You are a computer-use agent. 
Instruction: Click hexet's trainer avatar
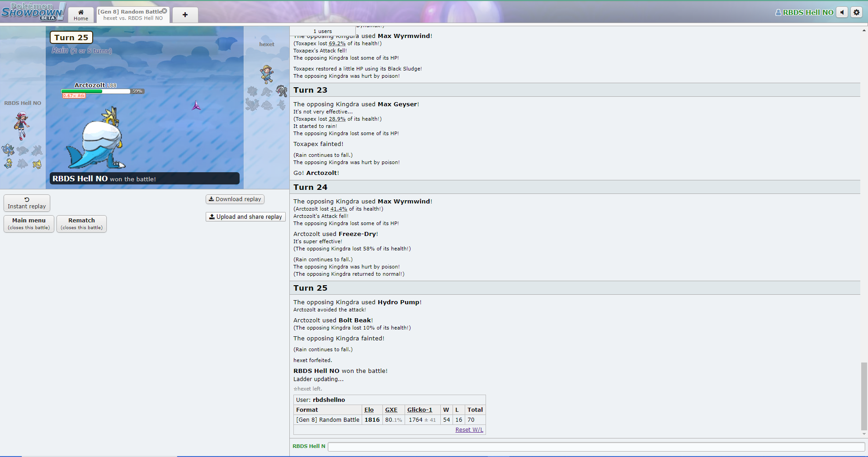[x=267, y=74]
